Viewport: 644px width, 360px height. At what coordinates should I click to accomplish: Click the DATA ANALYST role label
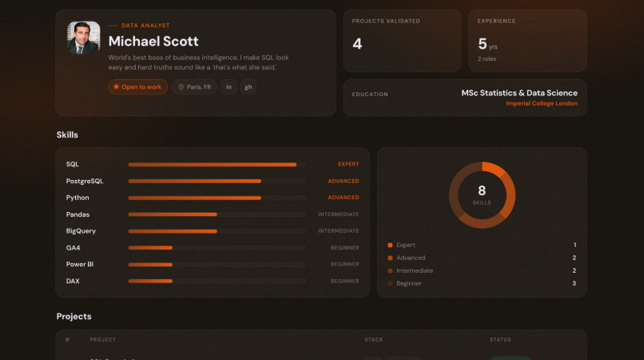145,26
